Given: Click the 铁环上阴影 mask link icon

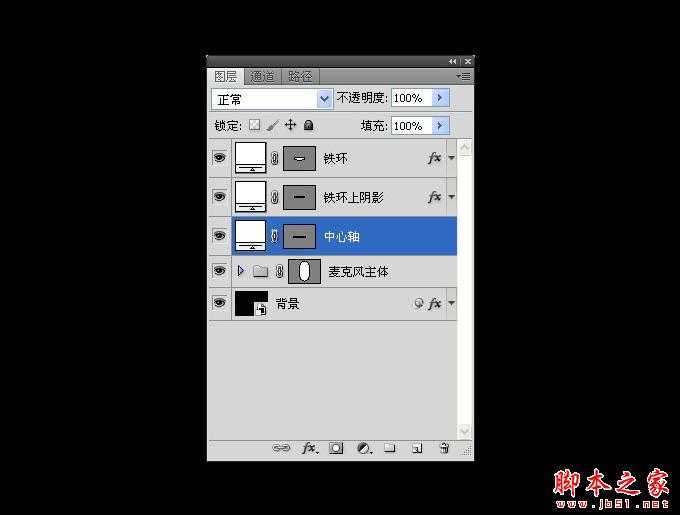Looking at the screenshot, I should pos(275,197).
